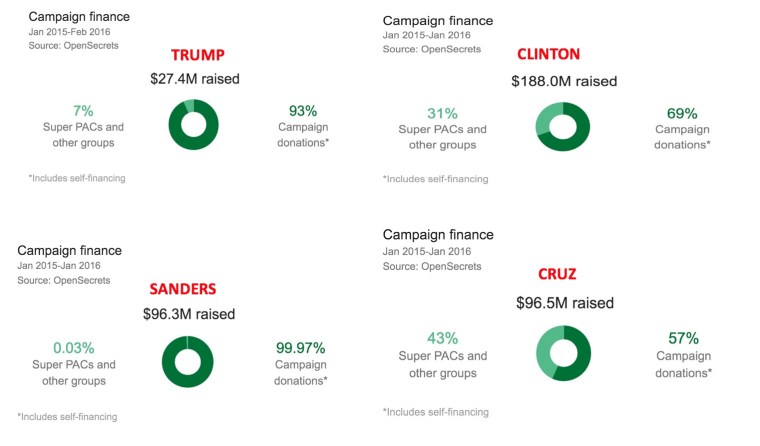Click Clinton's donut chart

pyautogui.click(x=561, y=126)
